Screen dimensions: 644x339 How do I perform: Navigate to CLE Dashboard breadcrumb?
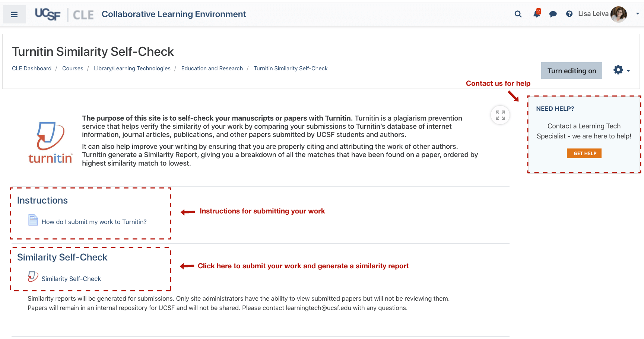point(32,68)
